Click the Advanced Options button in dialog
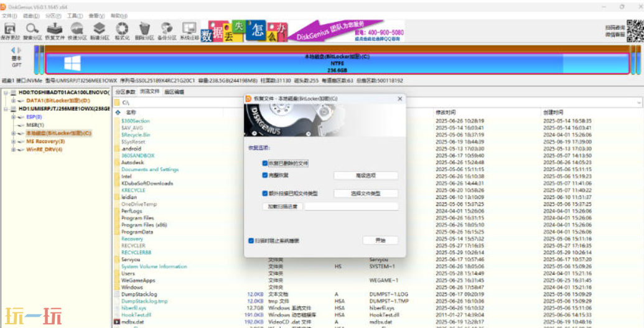 click(365, 176)
